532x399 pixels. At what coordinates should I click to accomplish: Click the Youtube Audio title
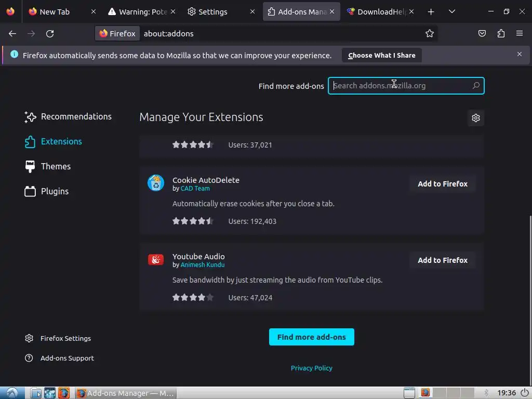198,257
